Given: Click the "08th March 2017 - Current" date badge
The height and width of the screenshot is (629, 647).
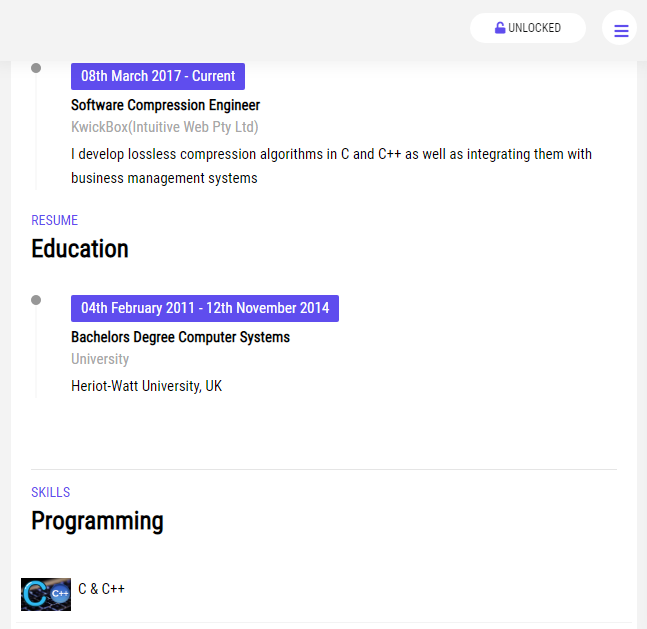Looking at the screenshot, I should (158, 77).
